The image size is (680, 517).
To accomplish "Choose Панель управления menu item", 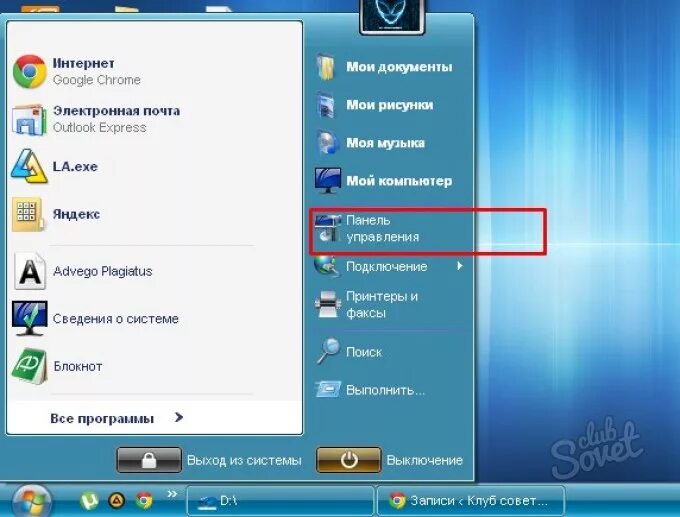I will click(392, 229).
